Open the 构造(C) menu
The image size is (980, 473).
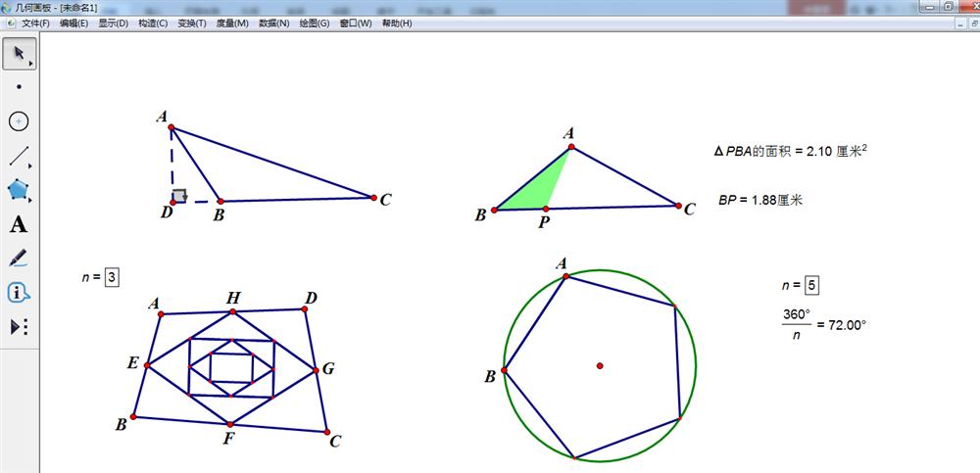coord(152,23)
